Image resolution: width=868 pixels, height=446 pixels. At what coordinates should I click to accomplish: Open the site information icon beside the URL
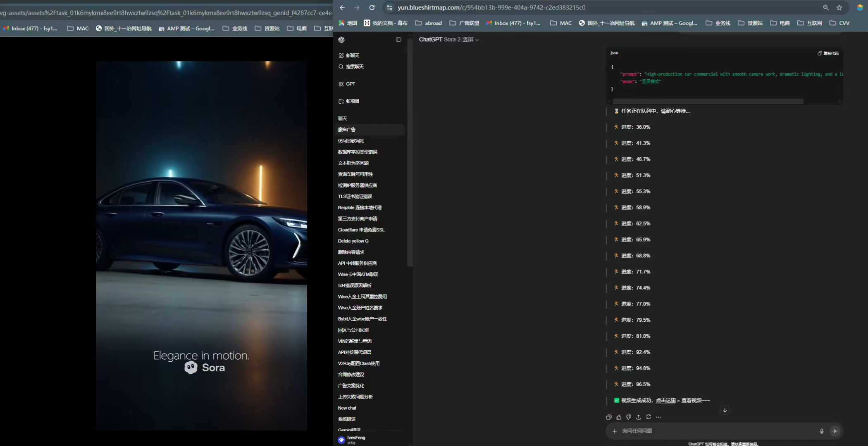[x=389, y=7]
